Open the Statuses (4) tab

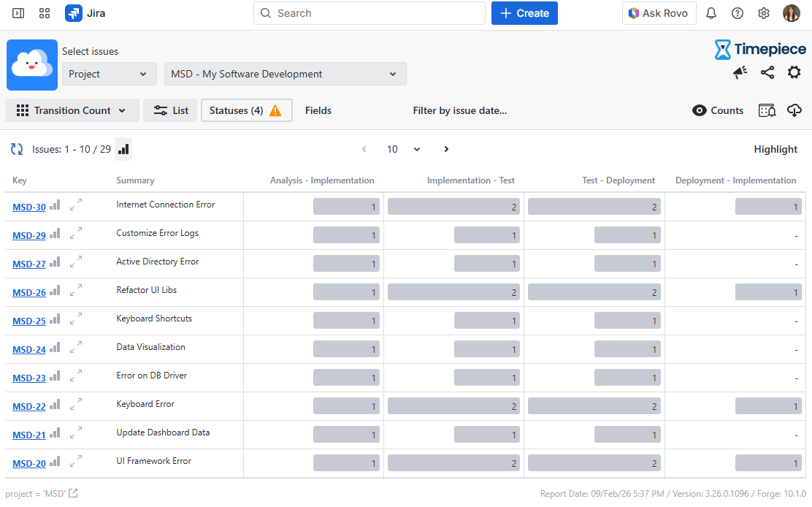click(246, 110)
